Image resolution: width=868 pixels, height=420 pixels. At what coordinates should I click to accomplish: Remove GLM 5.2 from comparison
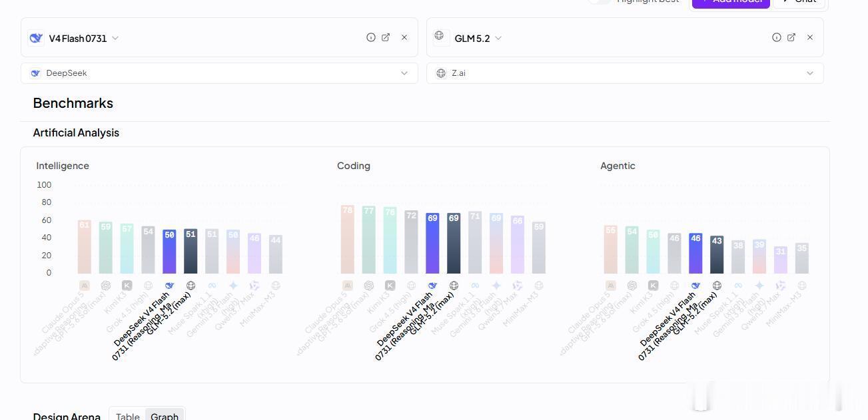tap(810, 37)
